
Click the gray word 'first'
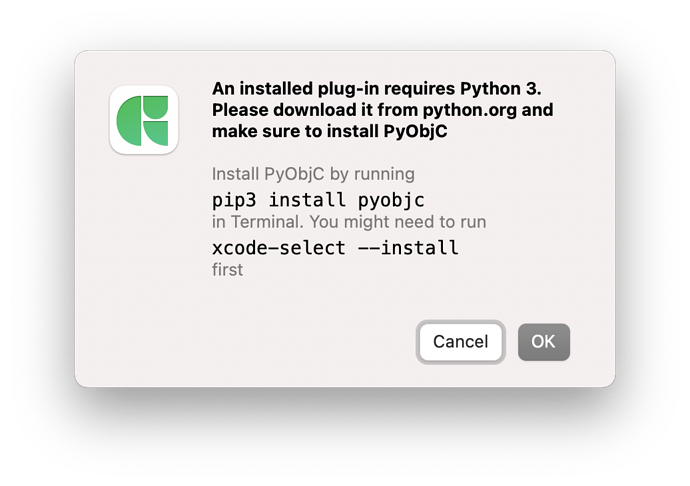pyautogui.click(x=227, y=270)
